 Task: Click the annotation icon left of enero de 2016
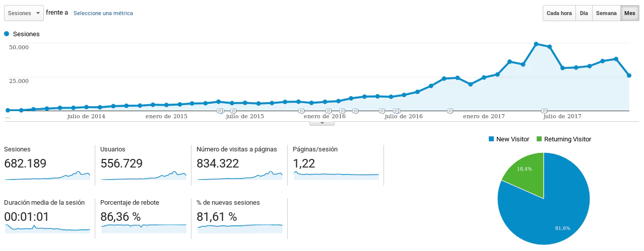point(301,111)
